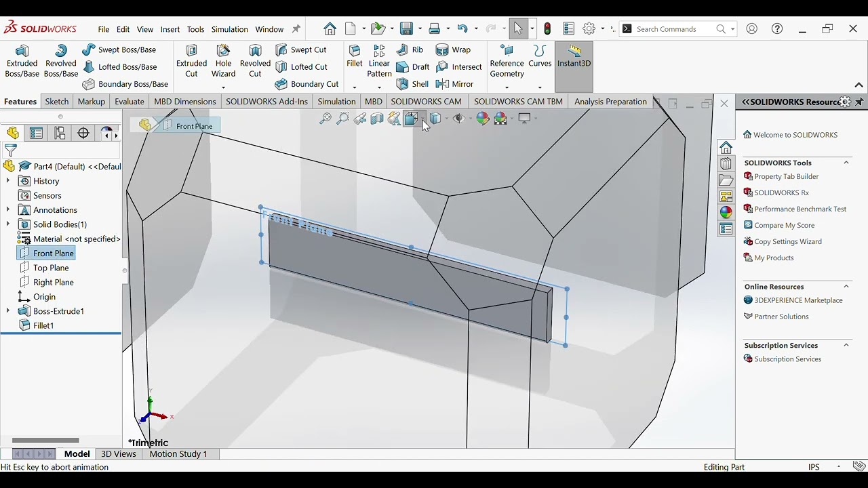Expand the Boss-Extrude1 feature node

point(8,311)
